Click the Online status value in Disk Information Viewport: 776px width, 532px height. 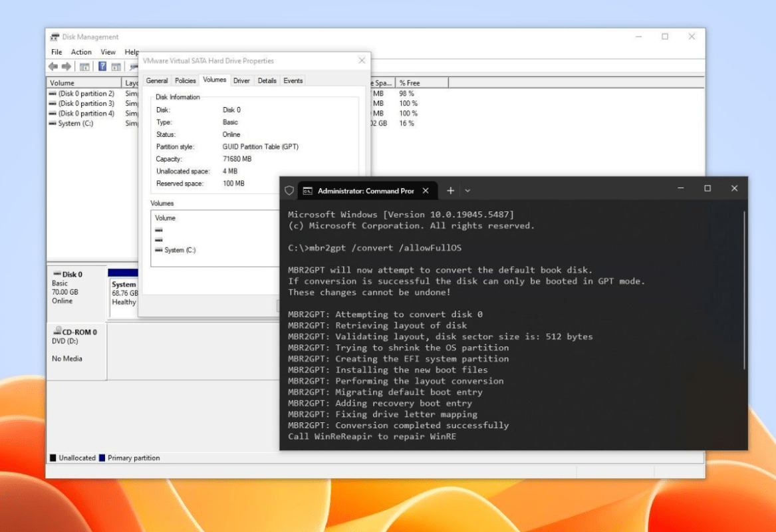231,134
